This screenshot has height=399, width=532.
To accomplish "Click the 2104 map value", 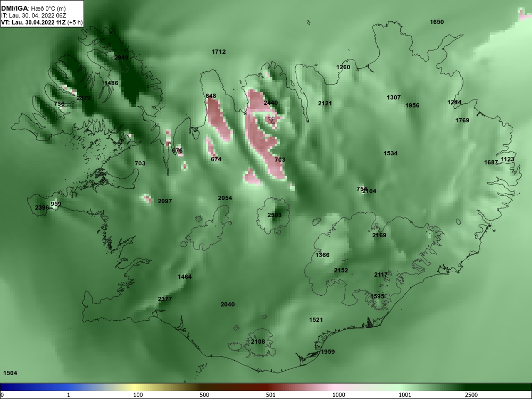I will [x=369, y=192].
